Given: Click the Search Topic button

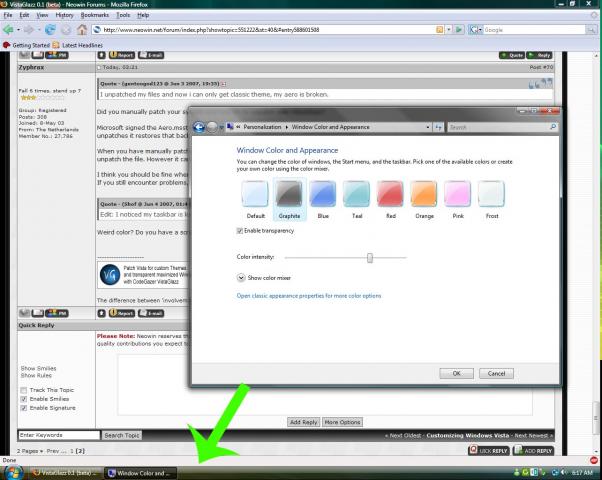Looking at the screenshot, I should pyautogui.click(x=122, y=435).
